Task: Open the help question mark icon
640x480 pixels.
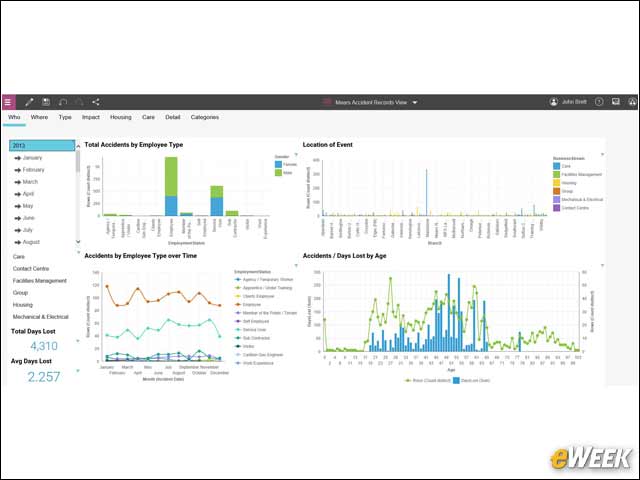Action: pos(599,102)
